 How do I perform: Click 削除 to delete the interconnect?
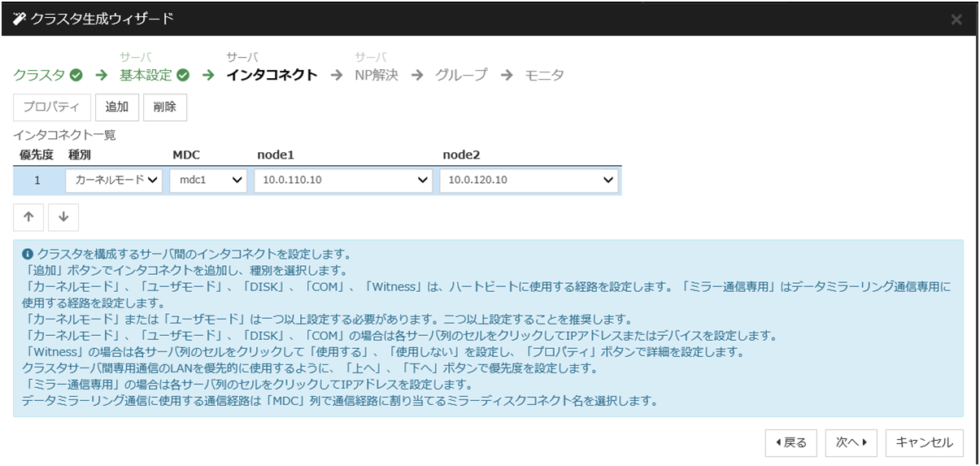(x=165, y=107)
